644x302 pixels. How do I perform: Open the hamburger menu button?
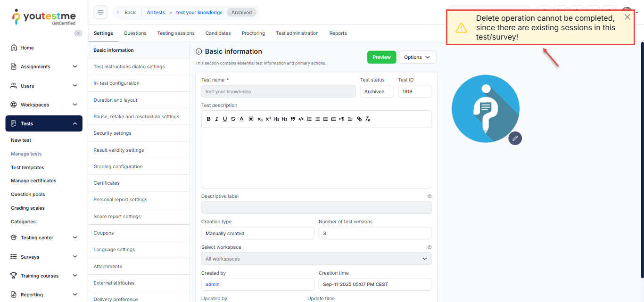[x=100, y=12]
